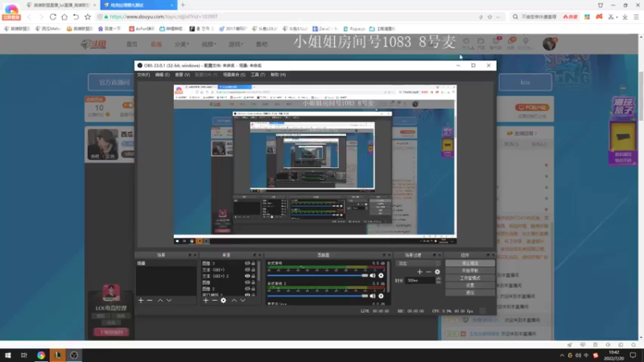Expand 视频 dropdown in Douyu navigation
The width and height of the screenshot is (644, 362).
[x=208, y=44]
